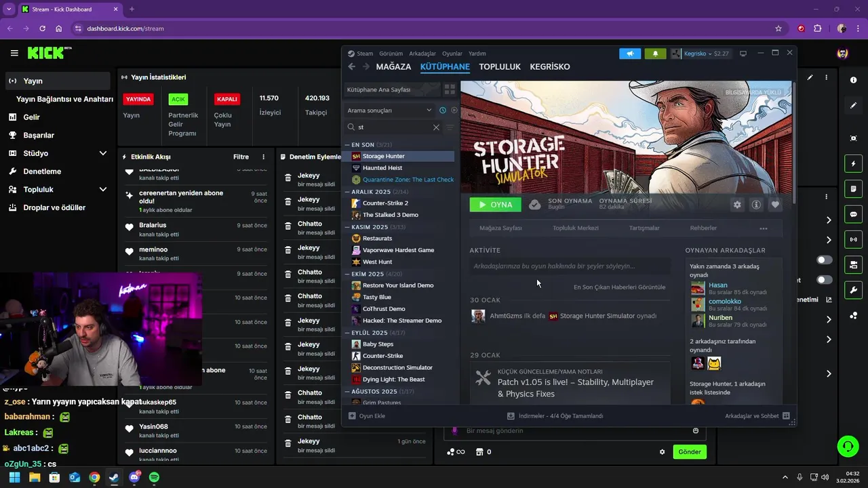
Task: Collapse EN SON library group
Action: [x=348, y=145]
